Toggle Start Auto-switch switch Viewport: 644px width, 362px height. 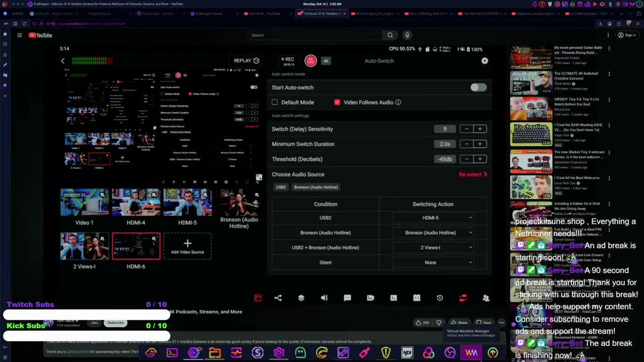[x=478, y=87]
